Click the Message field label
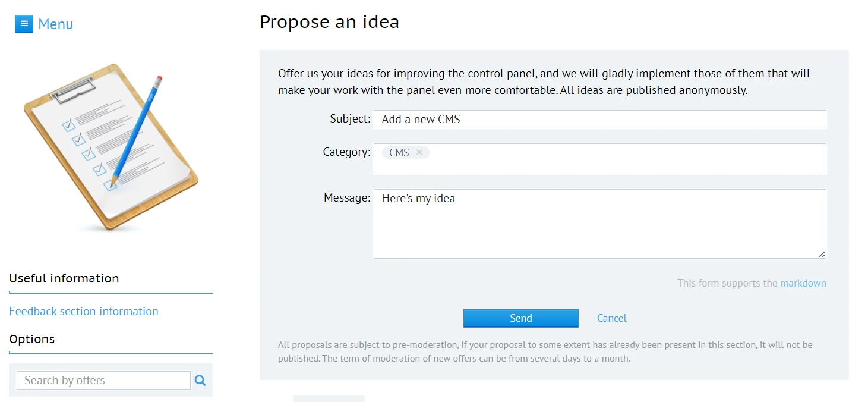This screenshot has width=868, height=402. coord(347,198)
